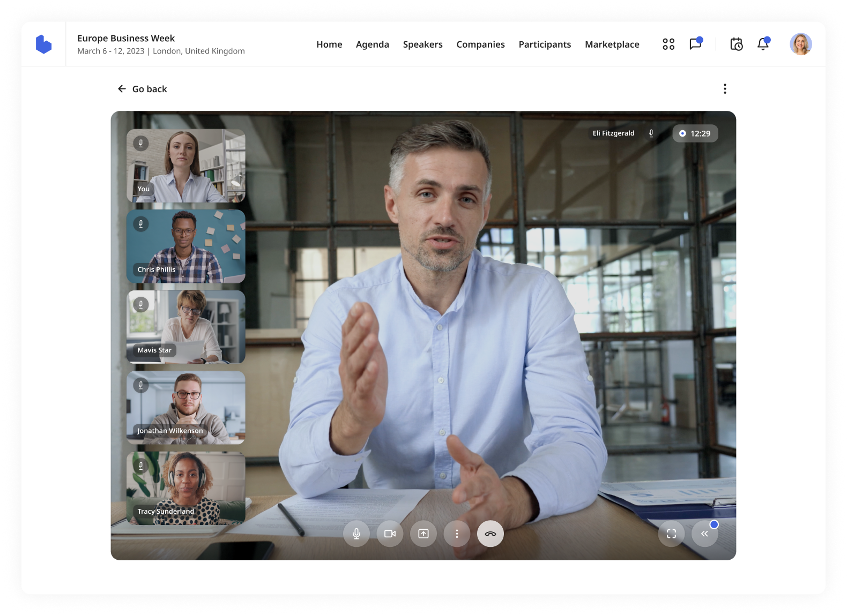Go to the Participants page
This screenshot has height=616, width=847.
(545, 44)
